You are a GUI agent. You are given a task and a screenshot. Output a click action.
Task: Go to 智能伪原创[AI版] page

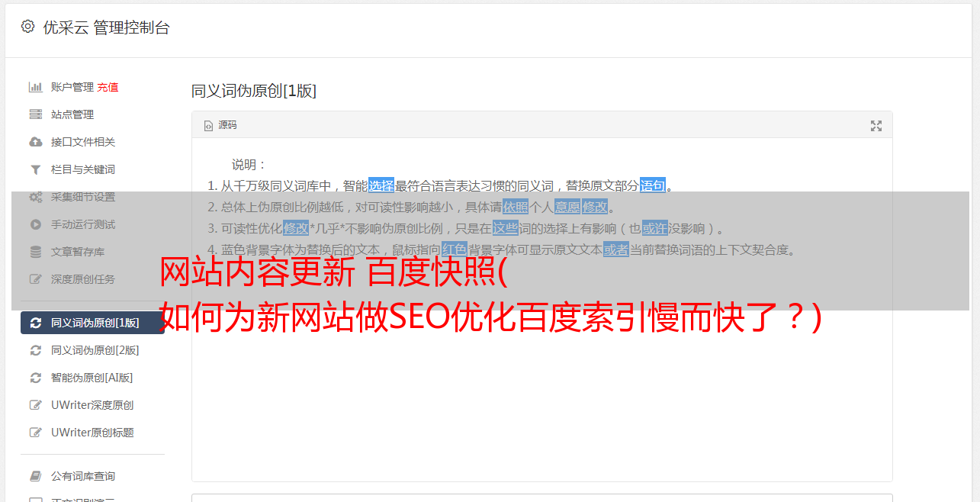pos(92,378)
